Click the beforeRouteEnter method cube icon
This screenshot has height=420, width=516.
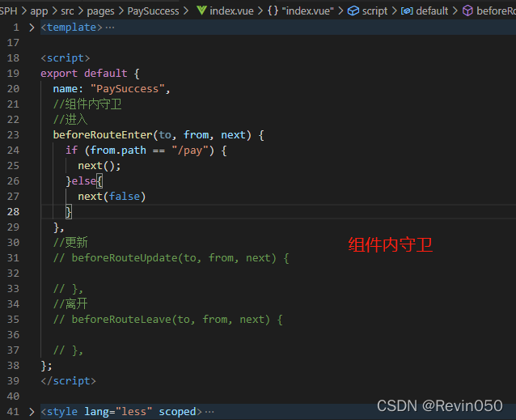(x=467, y=11)
